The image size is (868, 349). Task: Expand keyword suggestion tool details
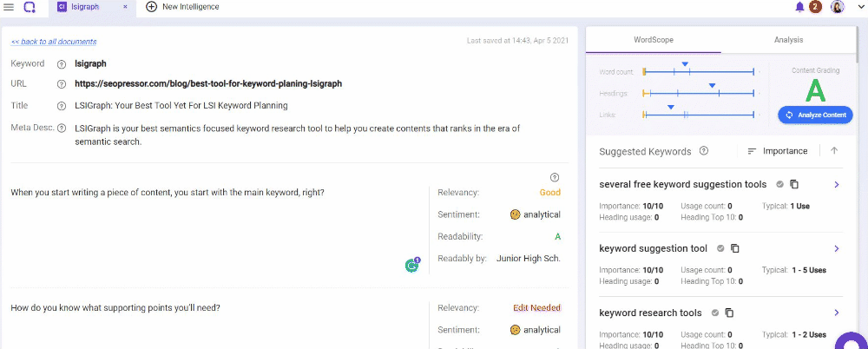point(837,249)
